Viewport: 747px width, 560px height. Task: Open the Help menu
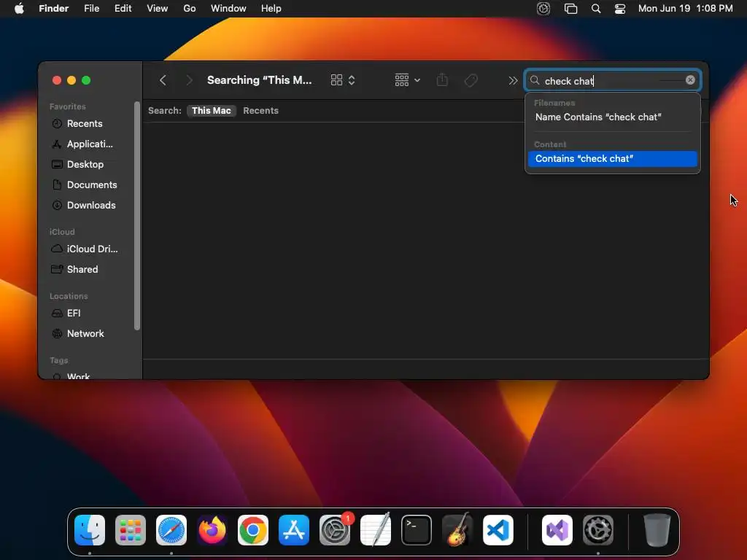271,9
